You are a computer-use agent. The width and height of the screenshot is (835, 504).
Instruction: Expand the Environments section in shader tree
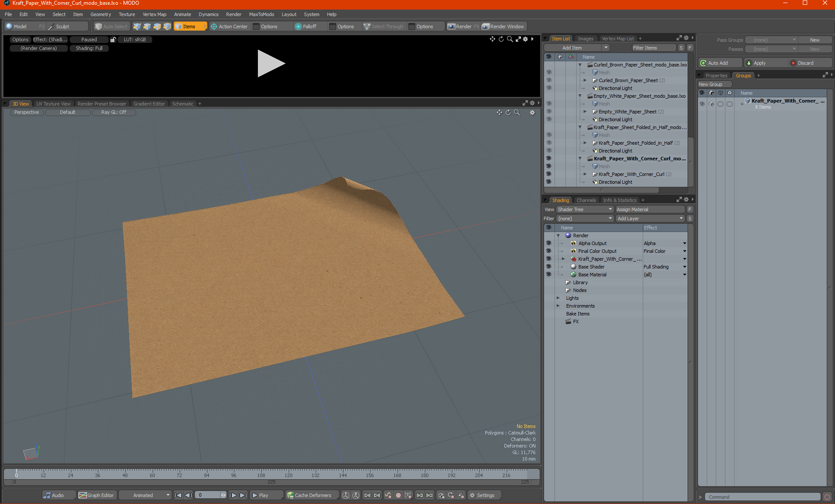click(558, 305)
